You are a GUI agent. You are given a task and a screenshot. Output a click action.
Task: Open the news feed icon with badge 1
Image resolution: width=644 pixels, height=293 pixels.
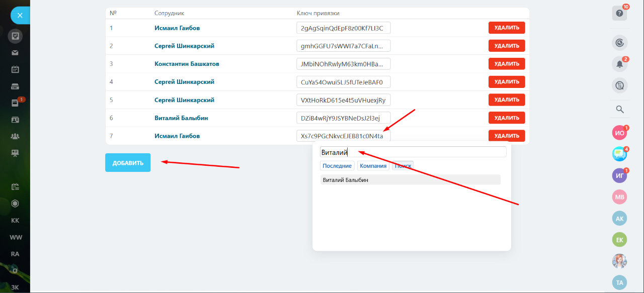coord(15,103)
